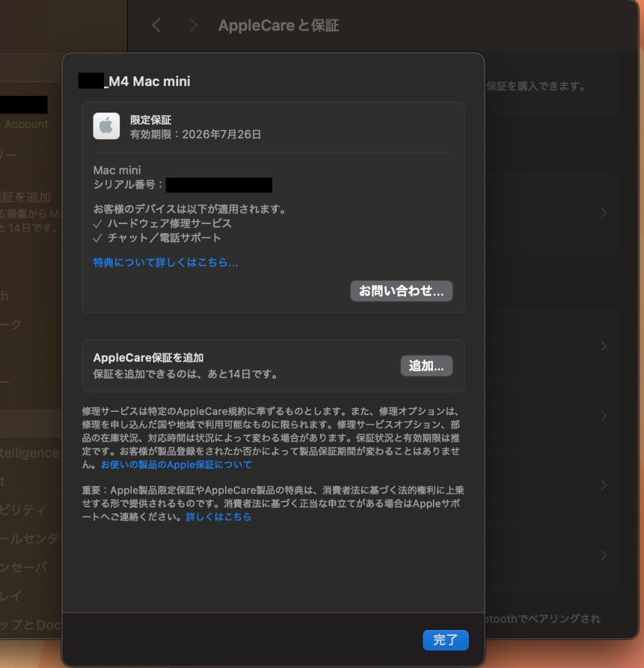
Task: Choose デスクトップとDock in the sidebar
Action: click(30, 625)
